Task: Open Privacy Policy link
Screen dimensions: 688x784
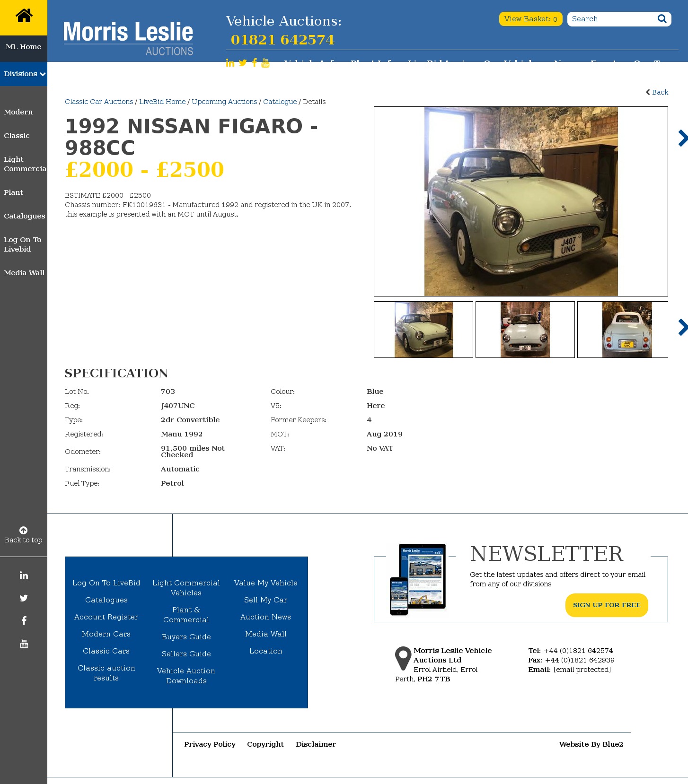Action: pyautogui.click(x=210, y=744)
